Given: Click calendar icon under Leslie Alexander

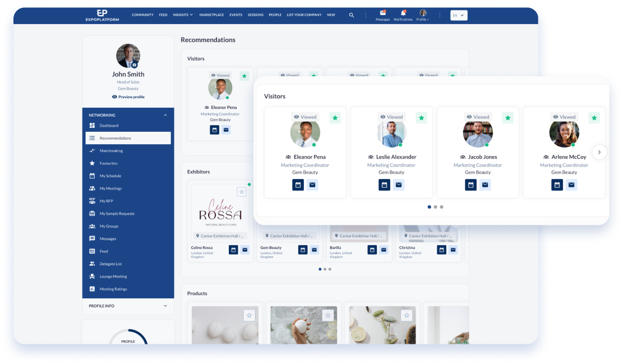Looking at the screenshot, I should (384, 185).
